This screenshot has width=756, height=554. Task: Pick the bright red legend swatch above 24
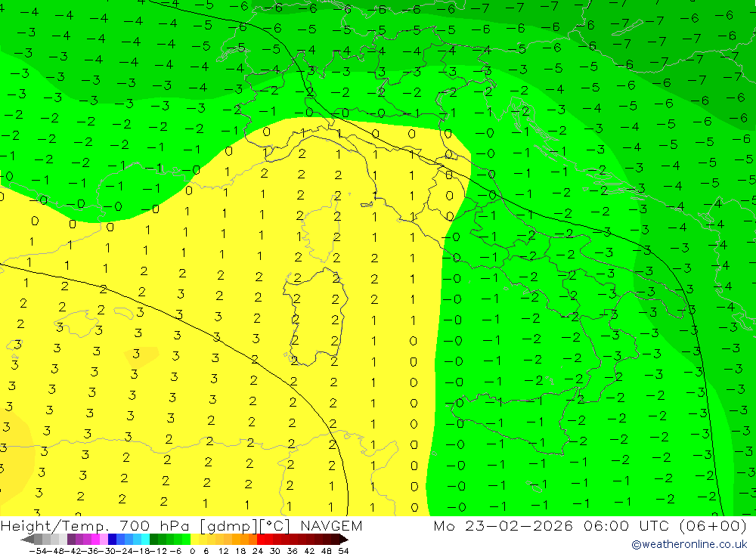tap(261, 540)
